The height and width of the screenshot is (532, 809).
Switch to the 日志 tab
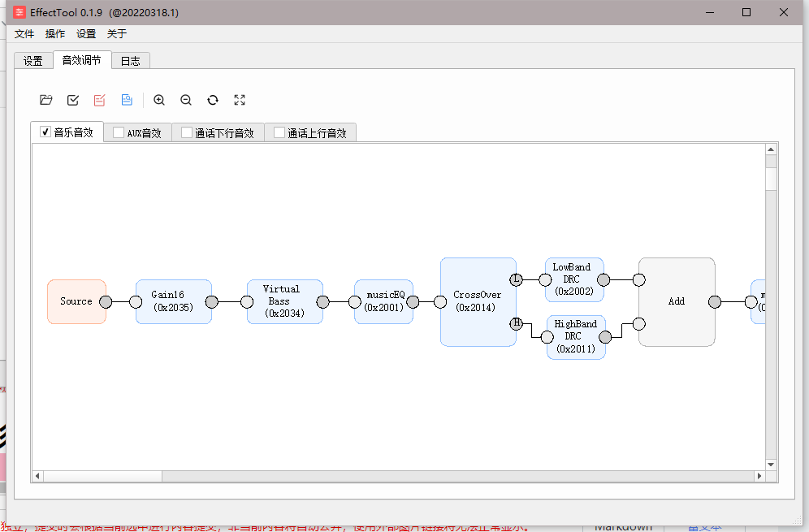(x=131, y=61)
